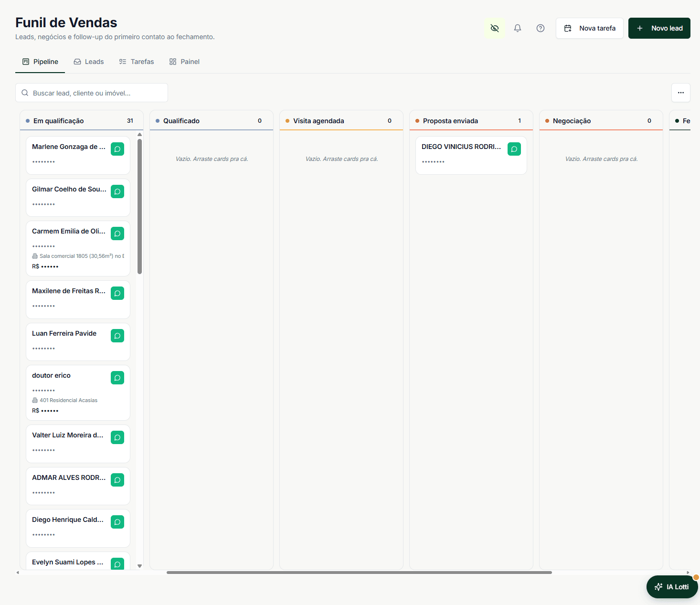Viewport: 700px width, 605px height.
Task: Click the Em qualificação count 31
Action: [130, 121]
